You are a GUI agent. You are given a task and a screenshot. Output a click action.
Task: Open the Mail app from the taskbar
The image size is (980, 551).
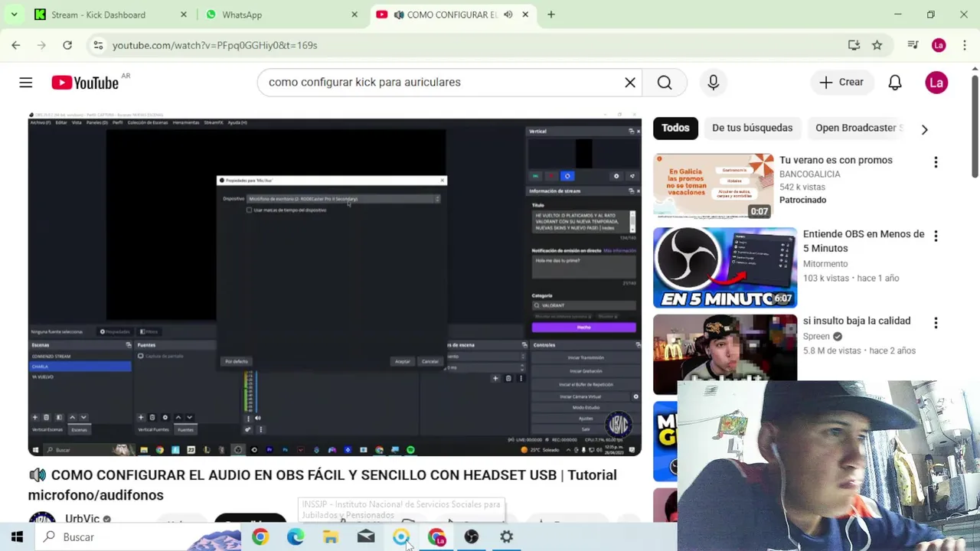(x=366, y=537)
